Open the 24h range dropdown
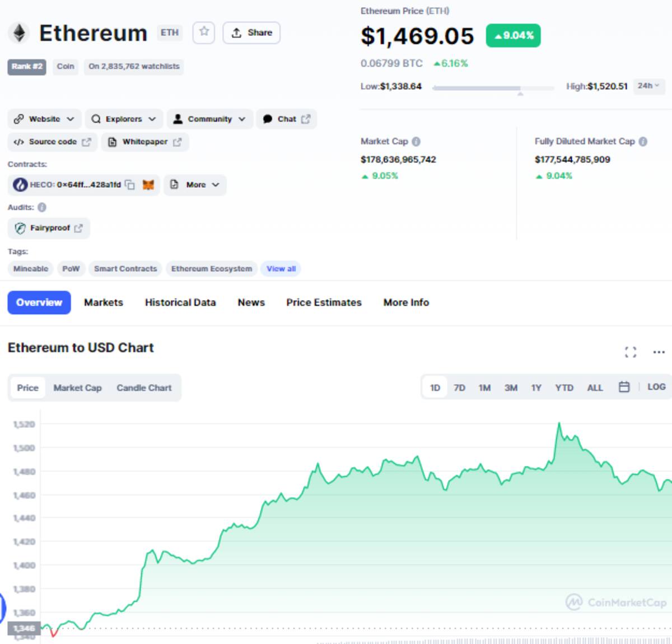Screen dimensions: 672x644 tap(648, 86)
